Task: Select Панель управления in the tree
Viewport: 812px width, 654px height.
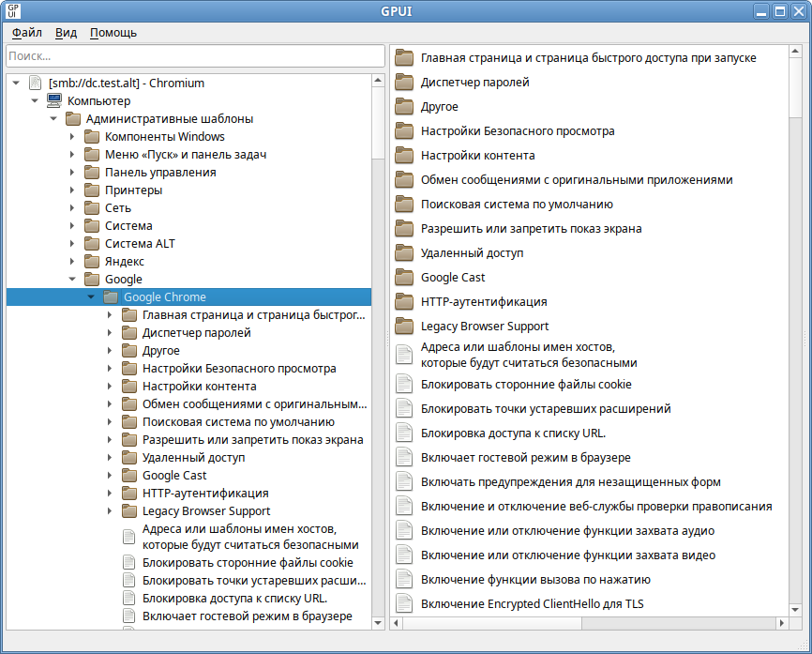Action: tap(160, 173)
